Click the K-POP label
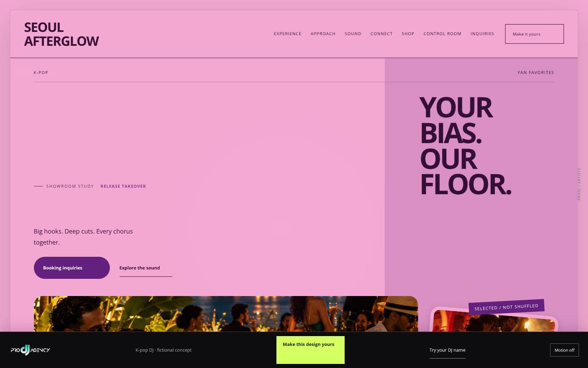The height and width of the screenshot is (368, 588). point(41,72)
